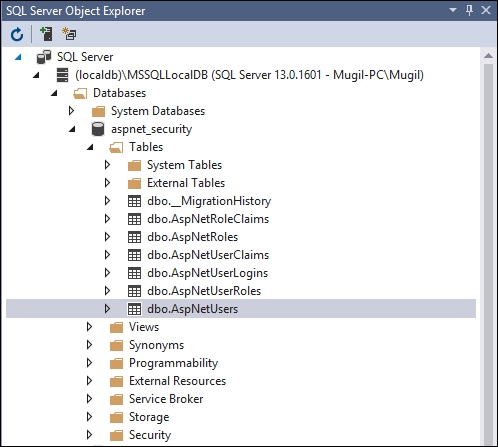Select the (localdb)\MSSQLLocalDB server label
498x447 pixels.
click(249, 75)
